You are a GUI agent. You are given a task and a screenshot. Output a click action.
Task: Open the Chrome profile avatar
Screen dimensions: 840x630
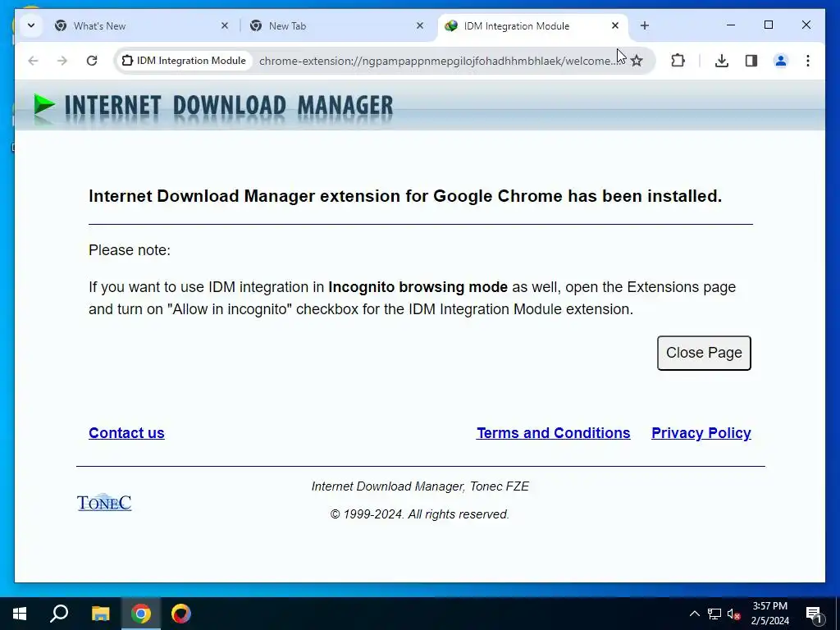781,61
